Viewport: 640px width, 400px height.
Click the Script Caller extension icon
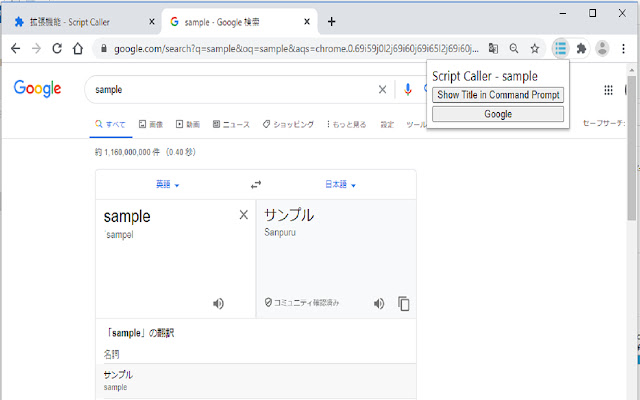click(x=560, y=48)
